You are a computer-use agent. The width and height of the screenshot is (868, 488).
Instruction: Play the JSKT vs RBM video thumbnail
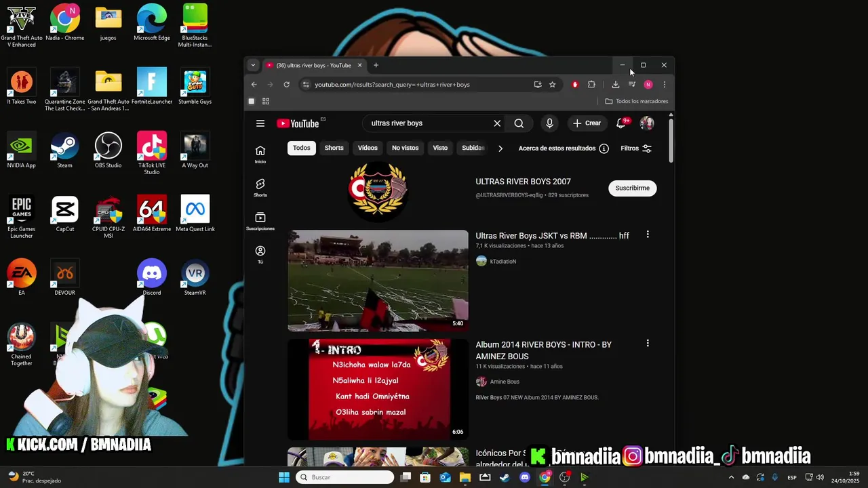click(x=378, y=281)
